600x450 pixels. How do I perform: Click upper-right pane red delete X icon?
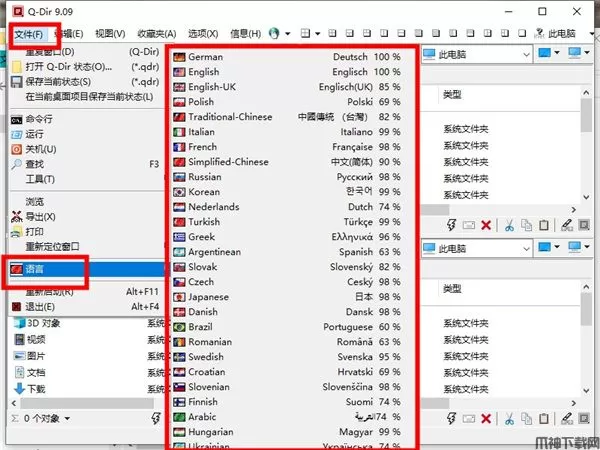486,225
